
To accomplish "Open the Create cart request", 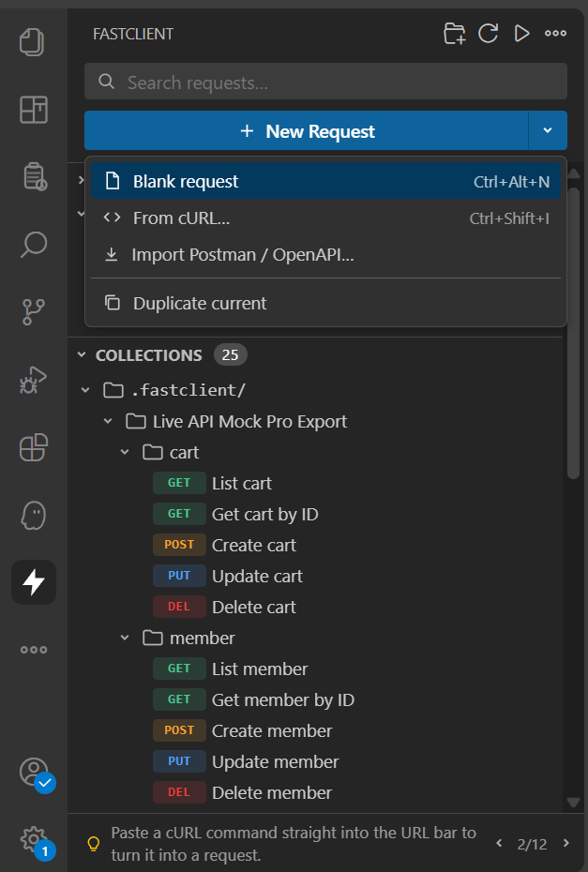I will (x=253, y=545).
